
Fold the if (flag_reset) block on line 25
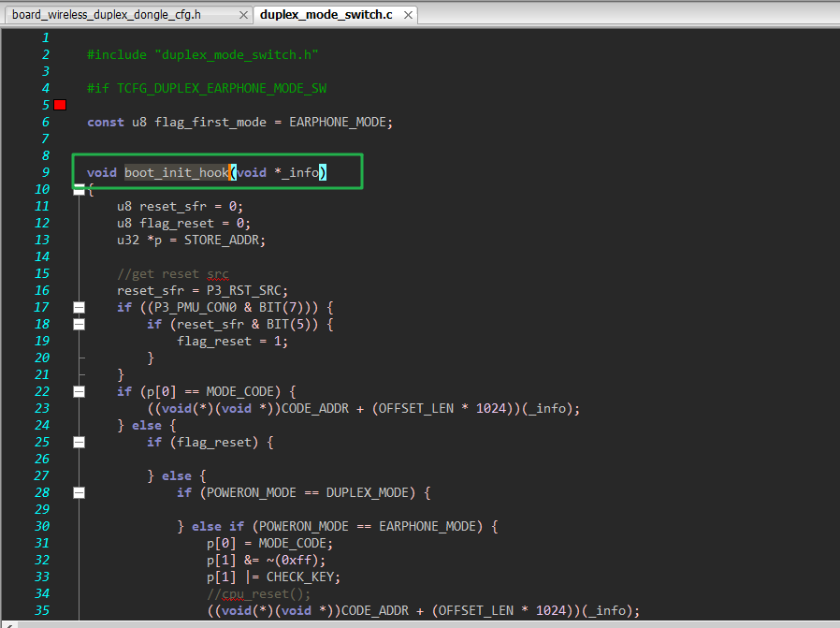[x=79, y=442]
